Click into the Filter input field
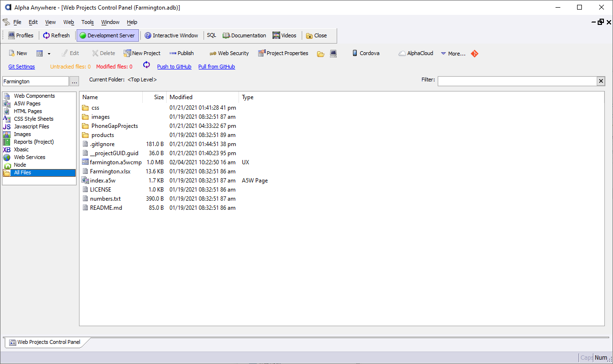Viewport: 613px width, 364px height. (x=517, y=81)
